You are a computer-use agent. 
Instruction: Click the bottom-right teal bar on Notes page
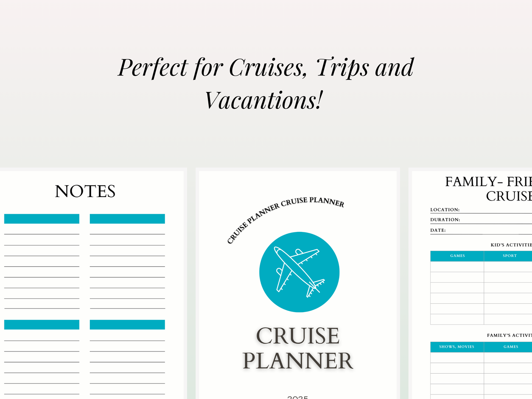point(127,325)
